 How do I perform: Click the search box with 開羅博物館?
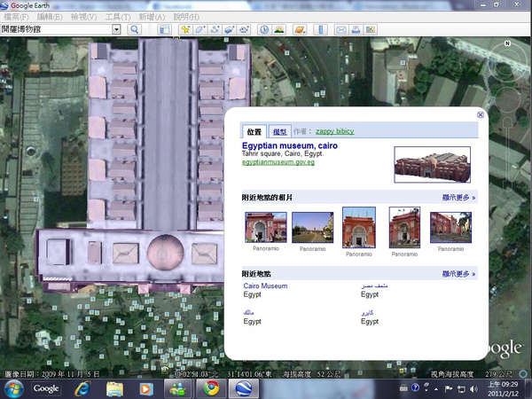57,29
